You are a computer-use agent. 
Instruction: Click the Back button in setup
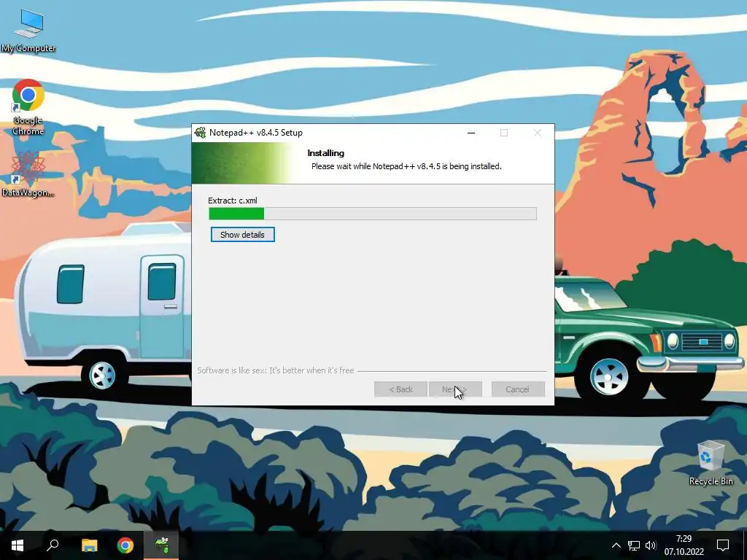(x=400, y=389)
